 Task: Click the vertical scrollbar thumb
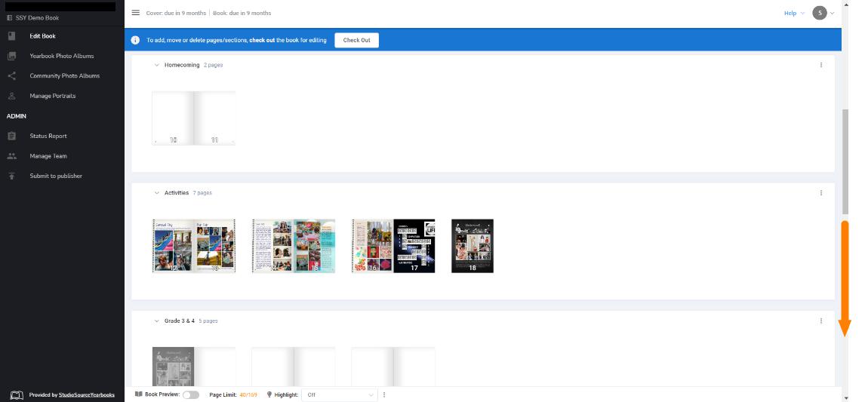click(845, 161)
